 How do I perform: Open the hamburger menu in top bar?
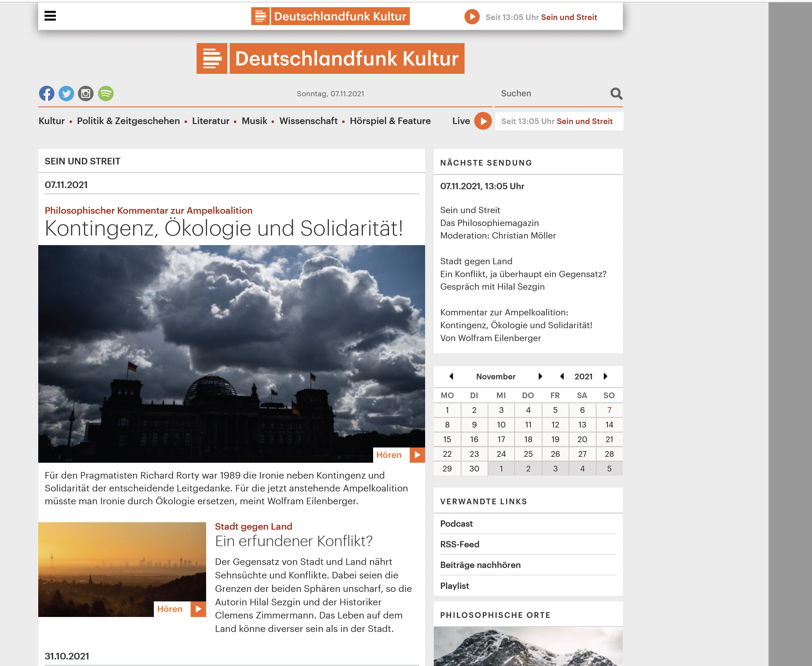[50, 16]
